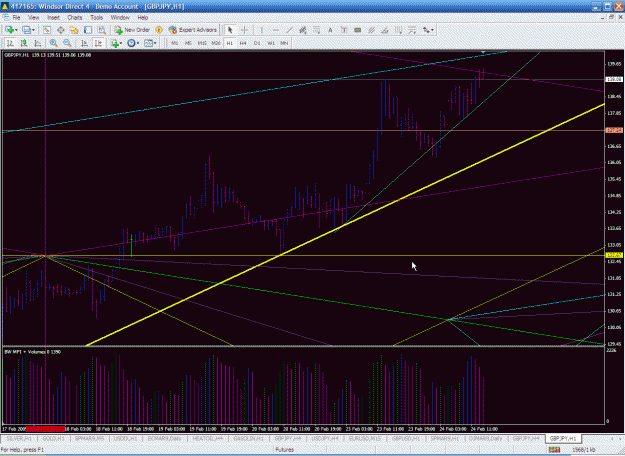Click the orange horizontal line price label

point(614,130)
